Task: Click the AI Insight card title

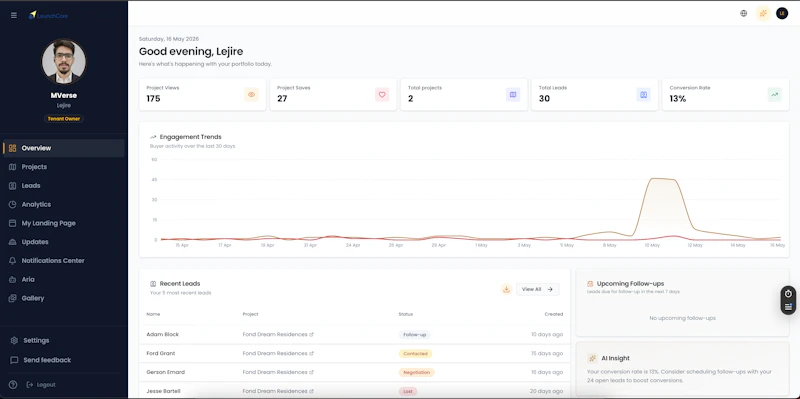Action: (615, 358)
